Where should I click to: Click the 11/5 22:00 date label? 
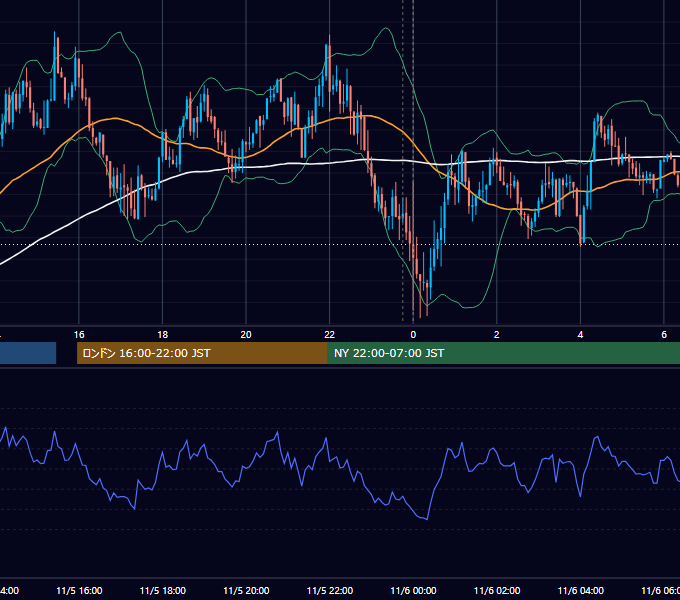[330, 590]
